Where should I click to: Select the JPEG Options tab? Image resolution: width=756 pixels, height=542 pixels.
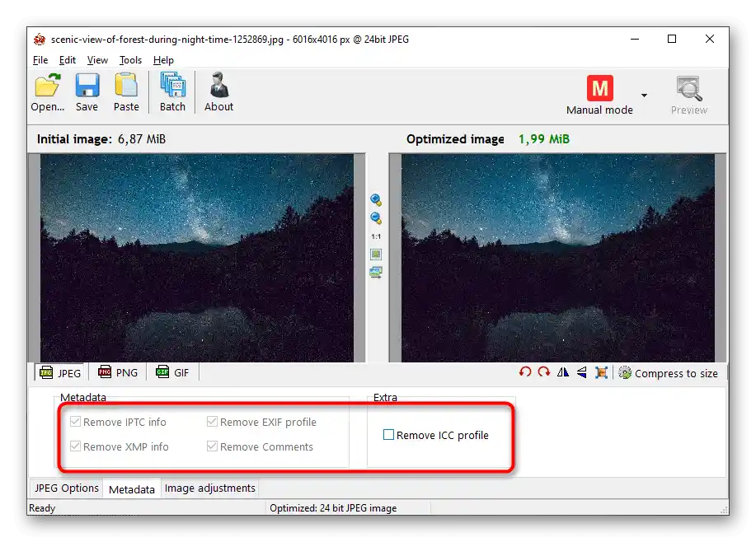67,488
